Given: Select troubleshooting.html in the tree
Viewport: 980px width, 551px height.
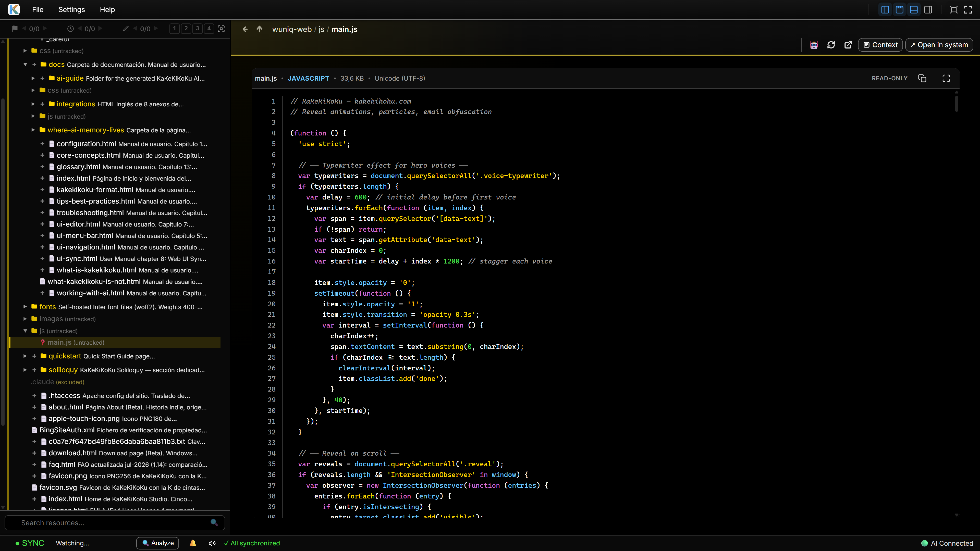Looking at the screenshot, I should 90,213.
